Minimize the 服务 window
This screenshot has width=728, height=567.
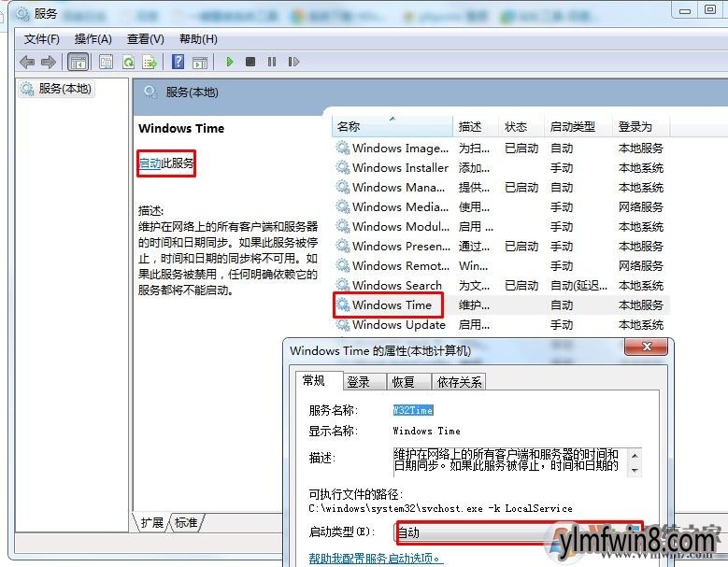click(x=685, y=10)
